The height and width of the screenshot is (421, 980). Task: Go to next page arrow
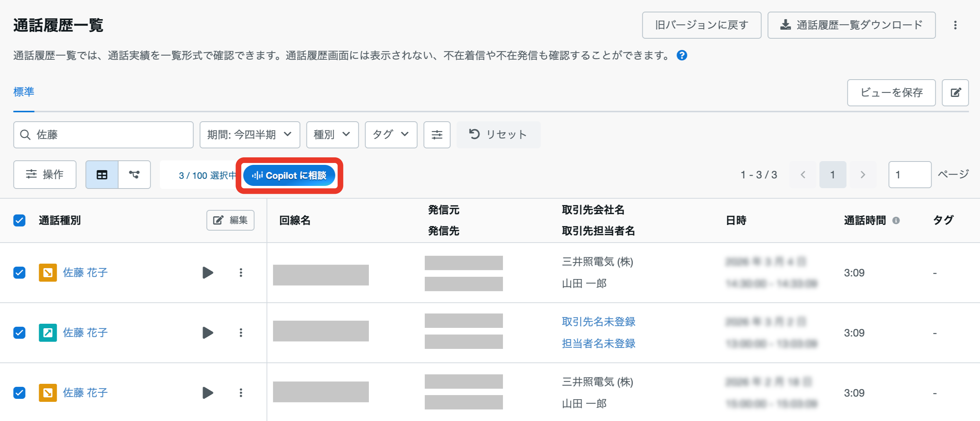point(863,175)
